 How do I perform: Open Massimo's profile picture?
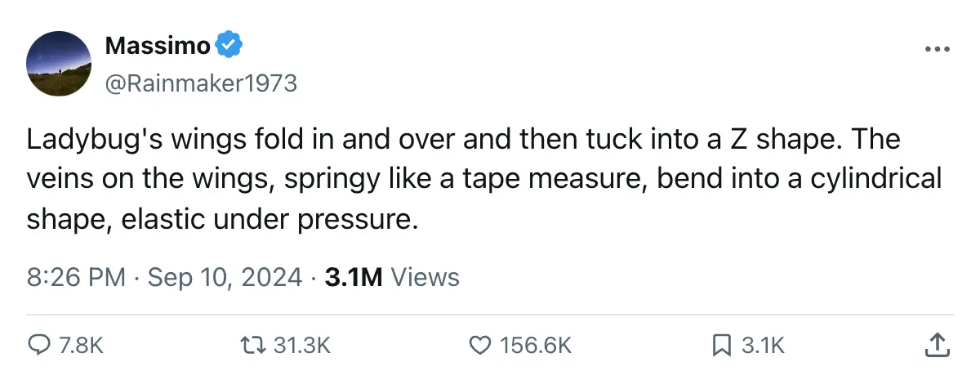pos(58,63)
